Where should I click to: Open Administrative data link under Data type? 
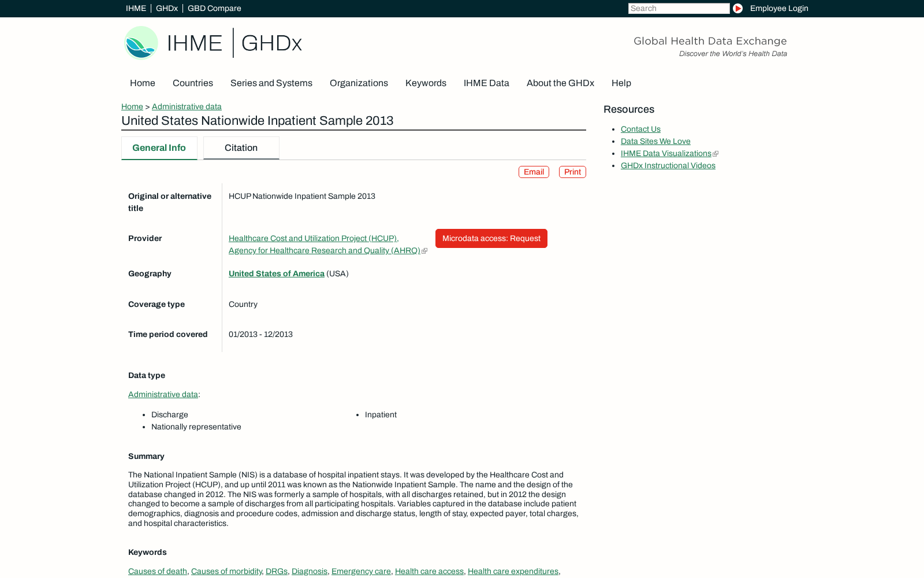click(163, 394)
